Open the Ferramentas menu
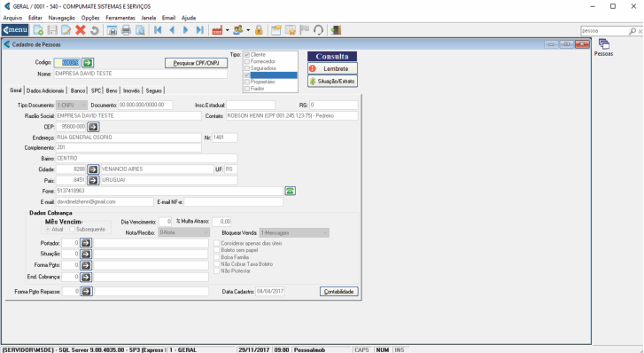Viewport: 644px width, 353px height. [x=120, y=18]
